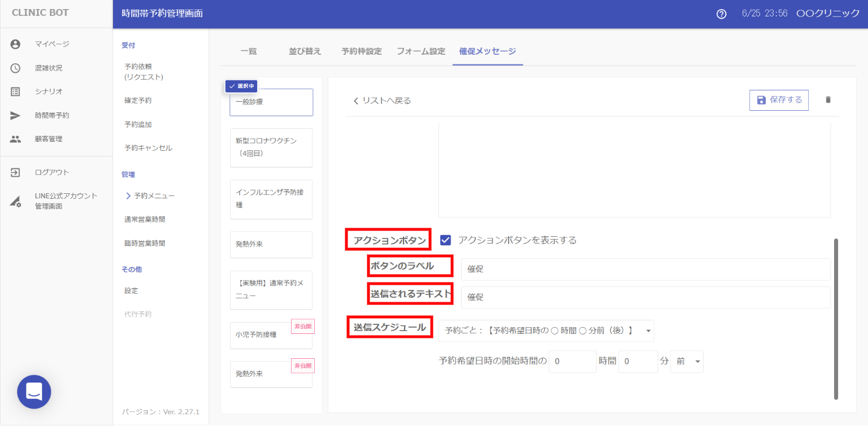Click the 保存する button
868x426 pixels.
coord(779,100)
